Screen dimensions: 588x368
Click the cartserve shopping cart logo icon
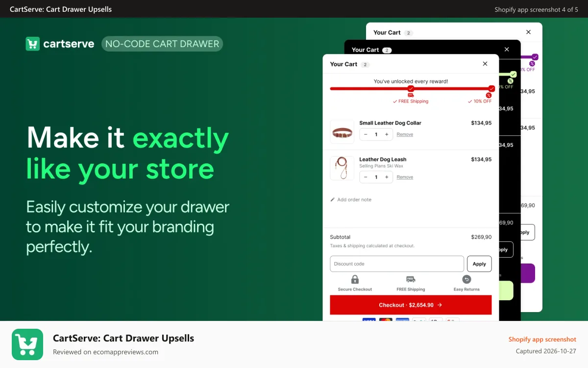[x=32, y=44]
